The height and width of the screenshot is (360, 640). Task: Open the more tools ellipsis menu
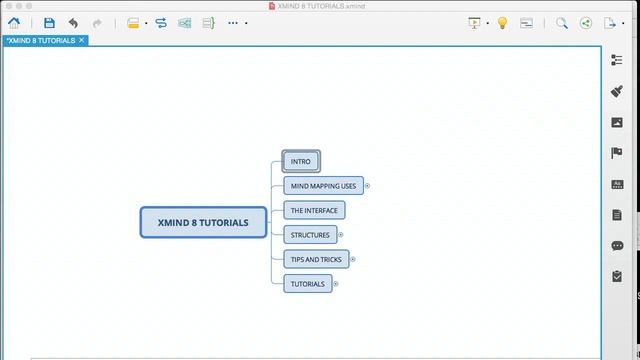tap(233, 23)
